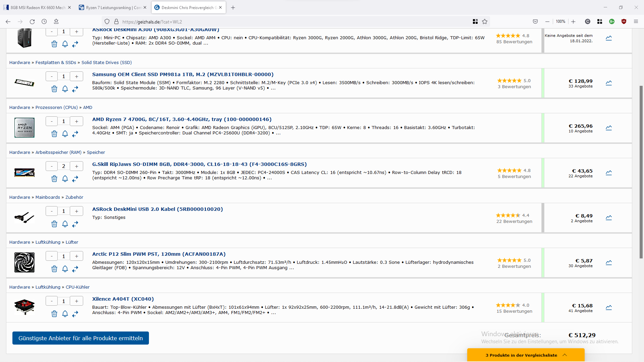Screen dimensions: 644x362
Task: Open price history chart for Samsung PM981a SSD
Action: point(609,83)
